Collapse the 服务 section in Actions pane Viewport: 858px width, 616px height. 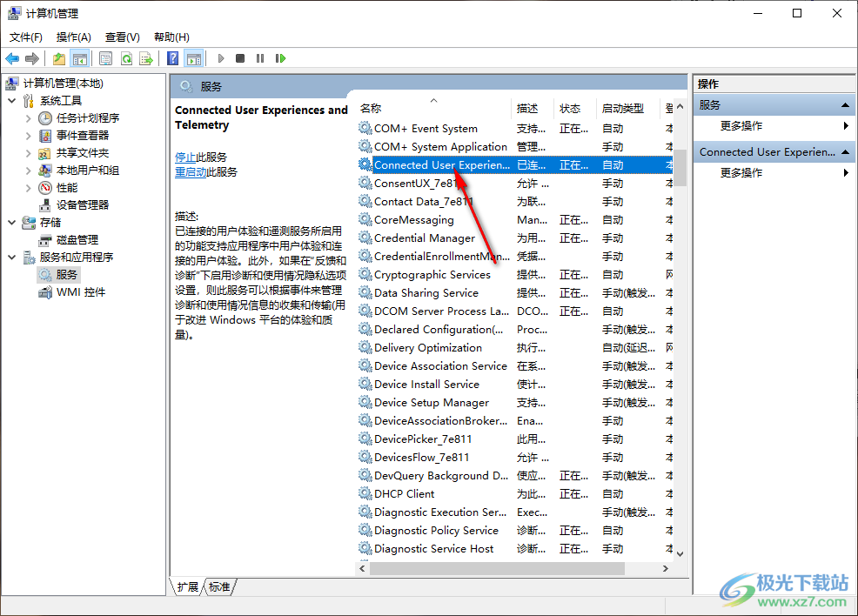point(845,105)
